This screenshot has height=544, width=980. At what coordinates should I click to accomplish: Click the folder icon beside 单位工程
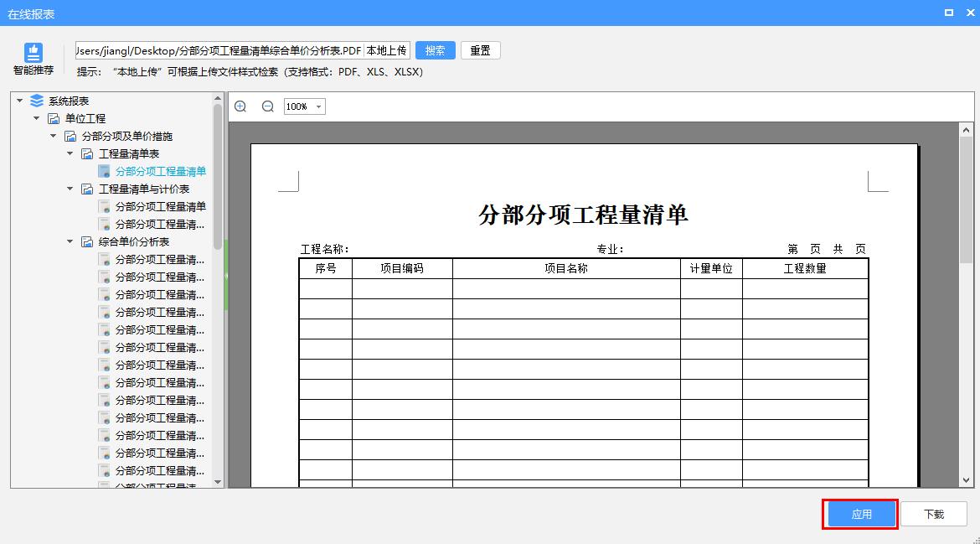(53, 118)
